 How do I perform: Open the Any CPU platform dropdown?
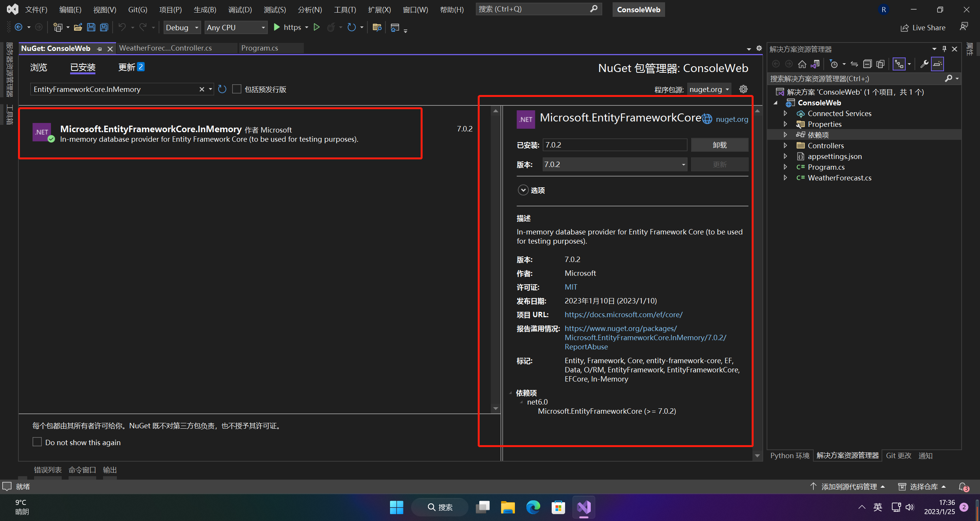(x=236, y=28)
